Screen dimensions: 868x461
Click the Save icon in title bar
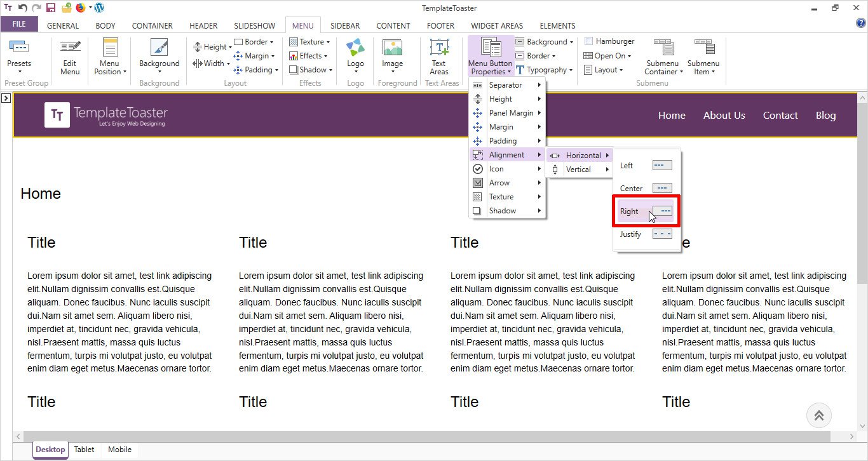tap(51, 8)
